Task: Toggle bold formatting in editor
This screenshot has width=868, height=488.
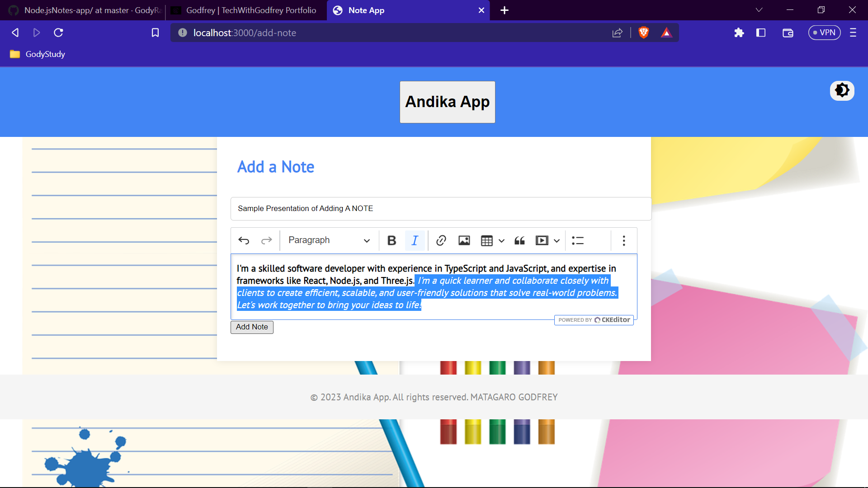Action: point(392,240)
